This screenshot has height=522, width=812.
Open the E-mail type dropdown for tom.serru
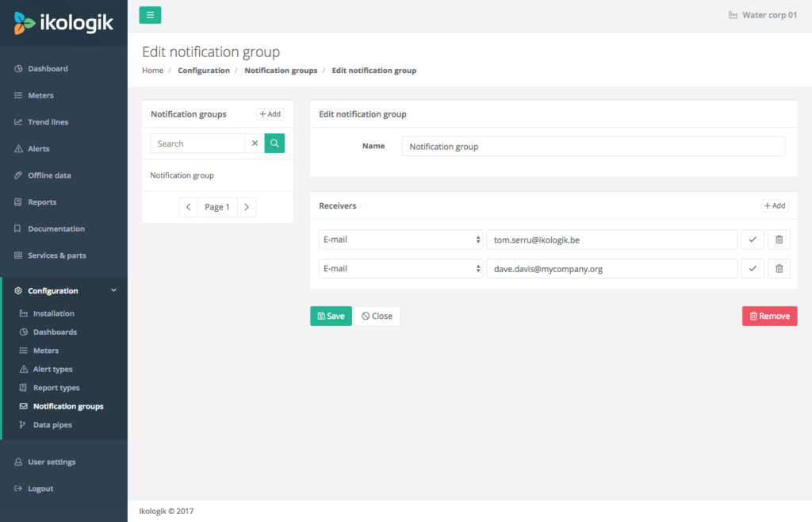coord(400,240)
